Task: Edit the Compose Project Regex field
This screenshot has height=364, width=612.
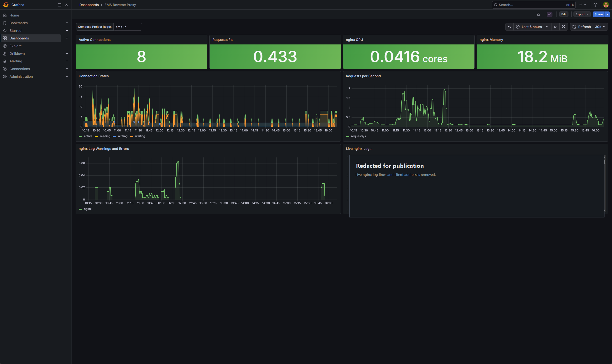Action: [x=128, y=27]
